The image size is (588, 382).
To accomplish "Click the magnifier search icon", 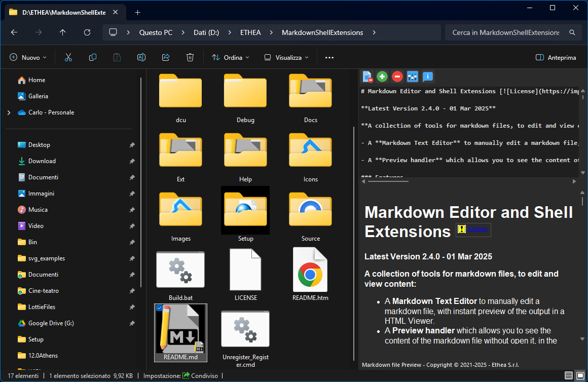I will (572, 32).
